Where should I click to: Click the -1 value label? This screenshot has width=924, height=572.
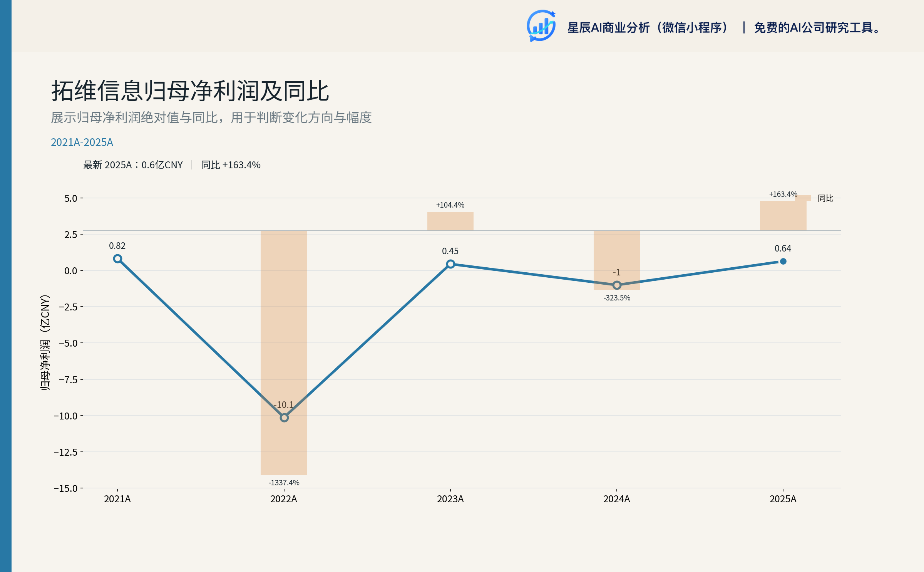pos(617,272)
